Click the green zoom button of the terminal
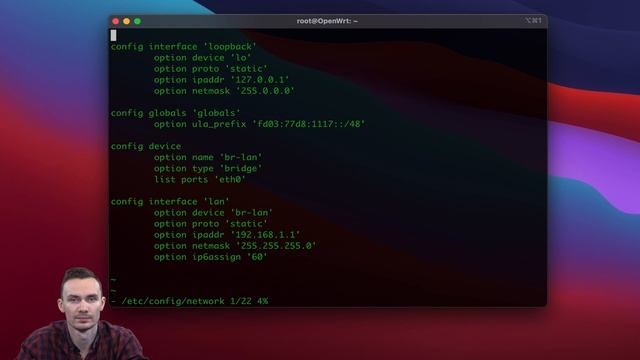The width and height of the screenshot is (640, 360). (x=138, y=21)
